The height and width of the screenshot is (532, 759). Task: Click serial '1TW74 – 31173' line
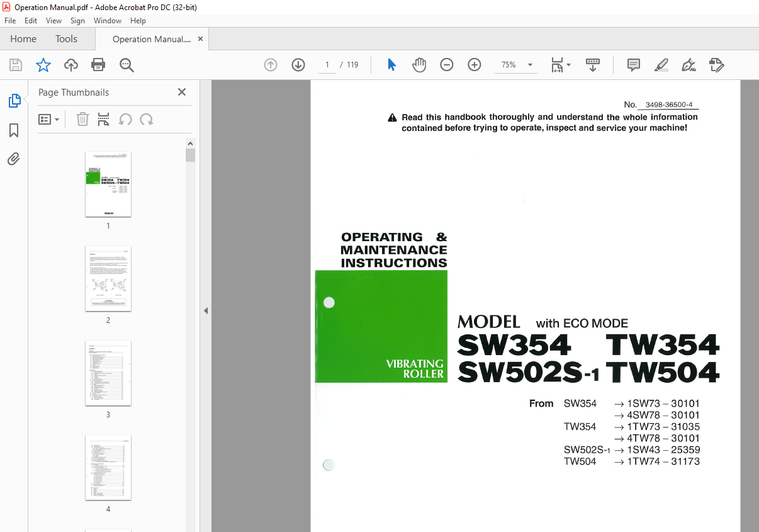pos(663,461)
